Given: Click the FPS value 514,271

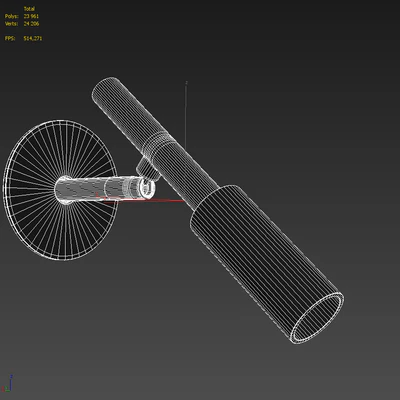Looking at the screenshot, I should tap(33, 38).
